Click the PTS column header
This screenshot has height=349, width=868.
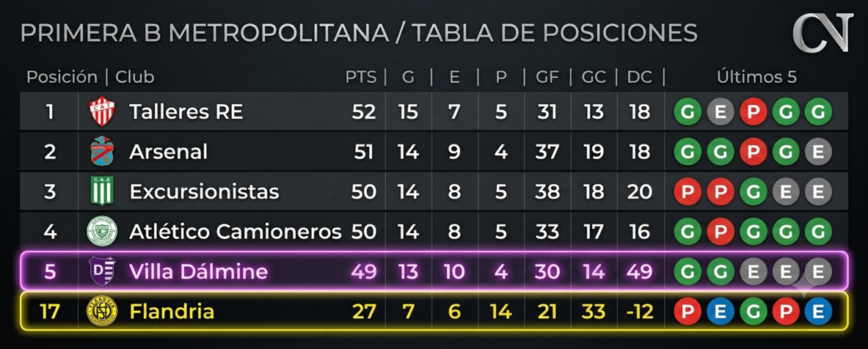click(361, 78)
